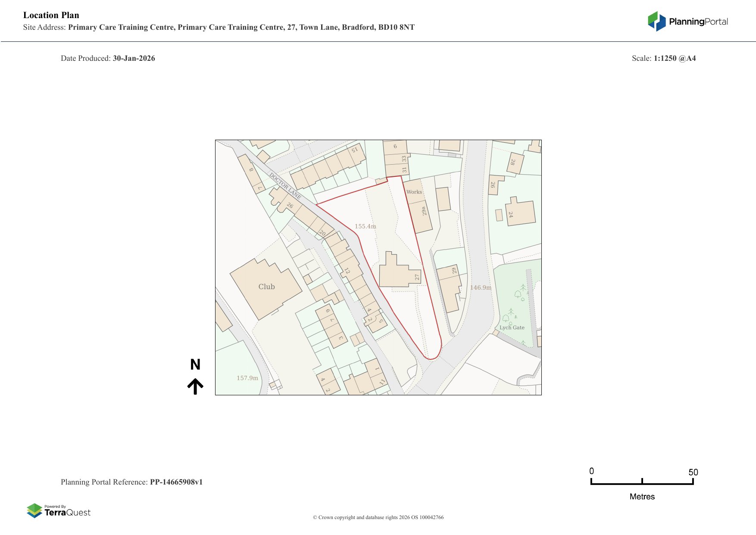The height and width of the screenshot is (535, 756).
Task: Click building 29a on the map
Action: 423,216
